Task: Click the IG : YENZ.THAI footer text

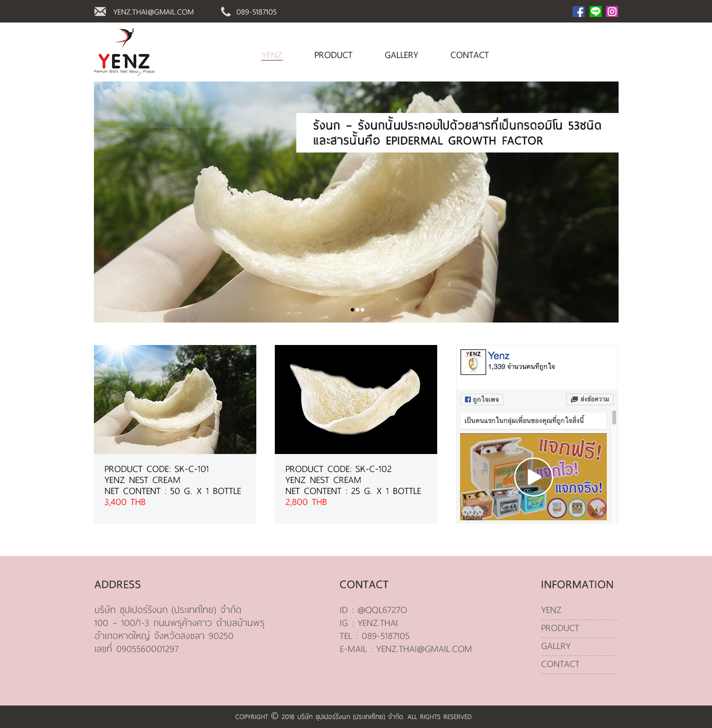Action: point(369,623)
